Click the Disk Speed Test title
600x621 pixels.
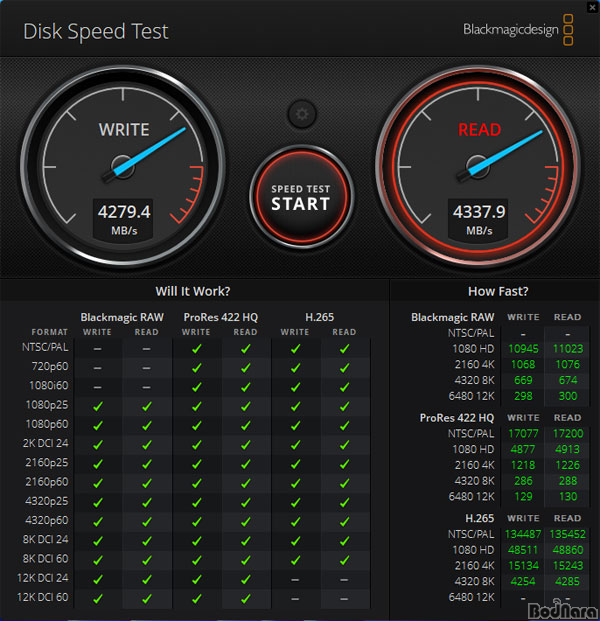(95, 31)
